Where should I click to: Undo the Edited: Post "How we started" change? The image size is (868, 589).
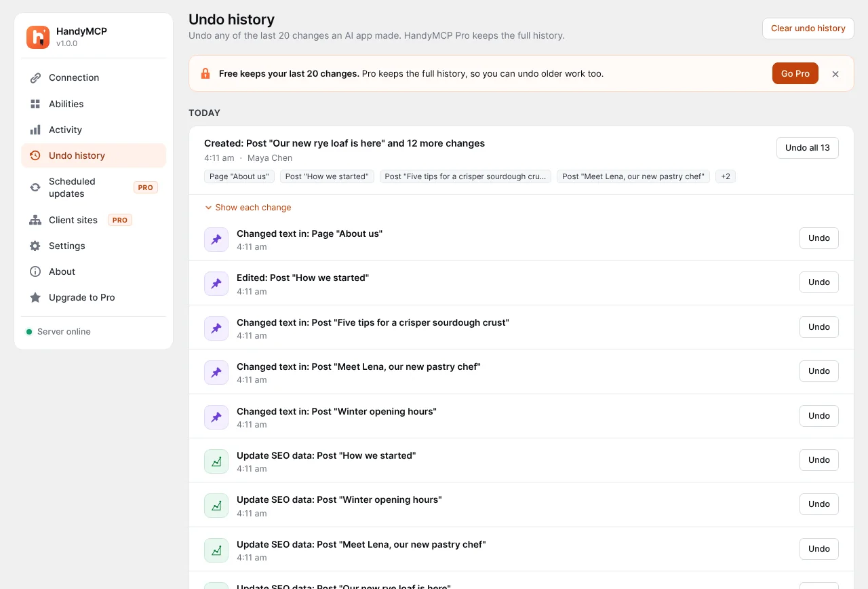pos(819,282)
